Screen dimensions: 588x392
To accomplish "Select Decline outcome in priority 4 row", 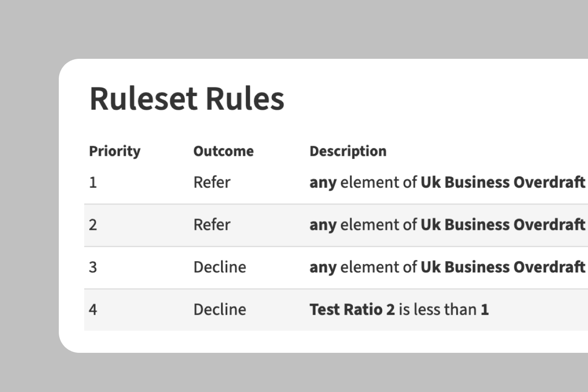I will (x=220, y=310).
